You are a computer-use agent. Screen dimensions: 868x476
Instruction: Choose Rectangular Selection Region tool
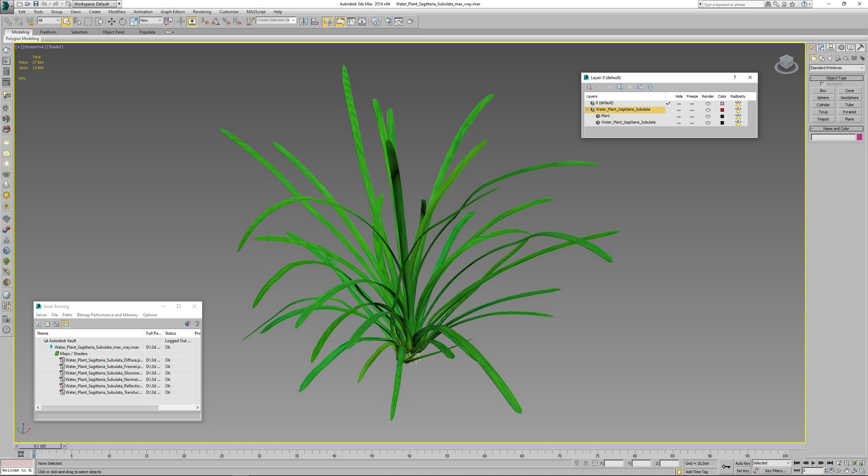click(88, 21)
